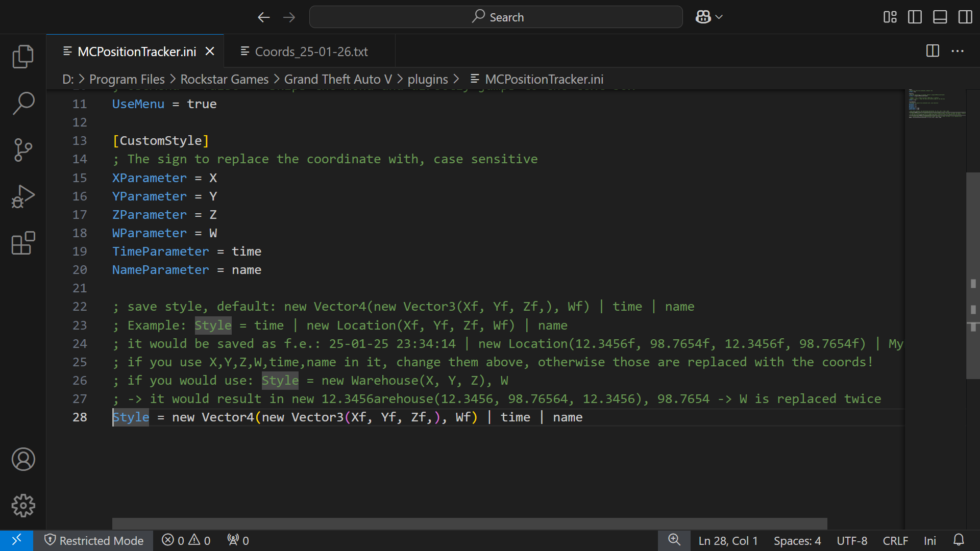Open the Manage settings gear
The width and height of the screenshot is (980, 551).
[23, 506]
